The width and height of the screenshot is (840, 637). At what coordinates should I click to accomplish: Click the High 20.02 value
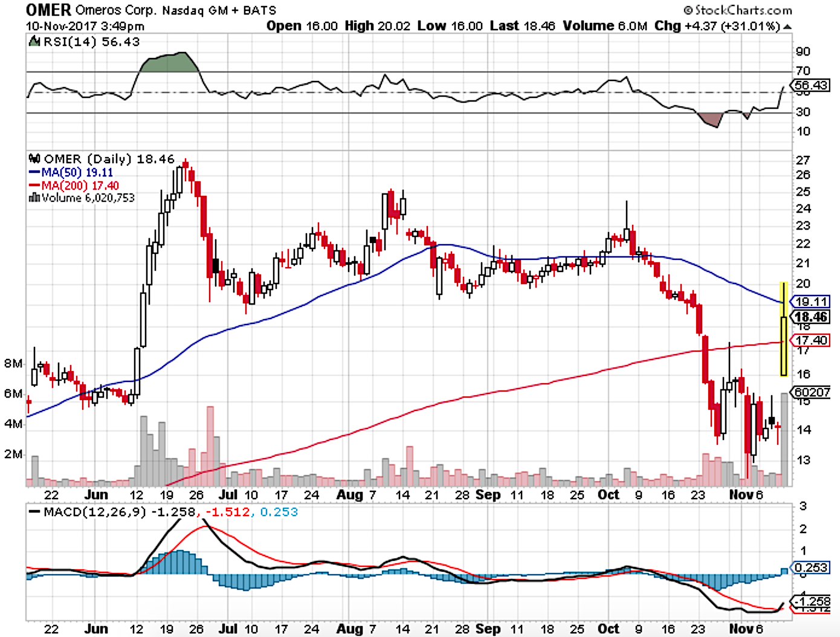tap(378, 26)
